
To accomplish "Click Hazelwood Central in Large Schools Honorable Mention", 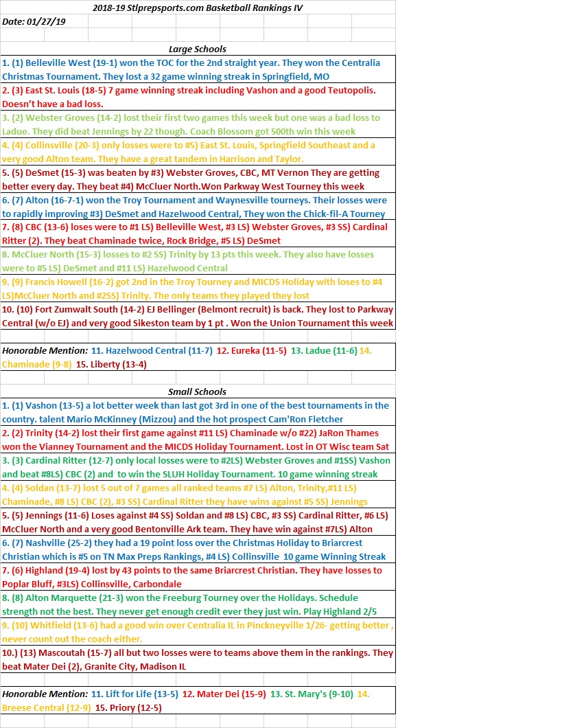I will pos(155,350).
